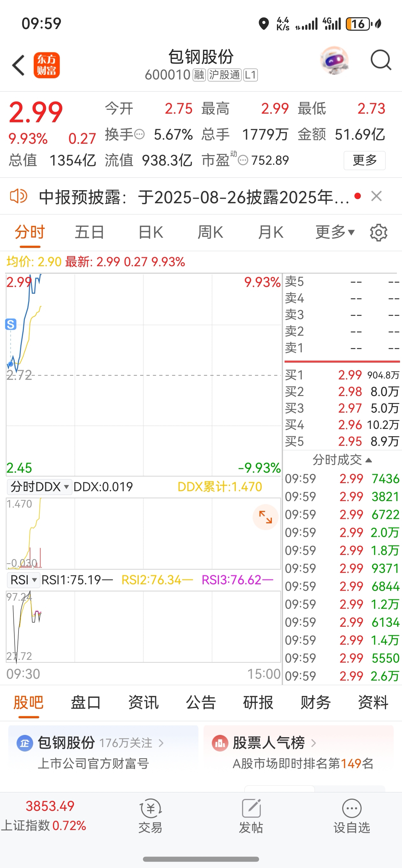The width and height of the screenshot is (402, 868).
Task: Tap the 卖5 empty order row
Action: (x=342, y=281)
